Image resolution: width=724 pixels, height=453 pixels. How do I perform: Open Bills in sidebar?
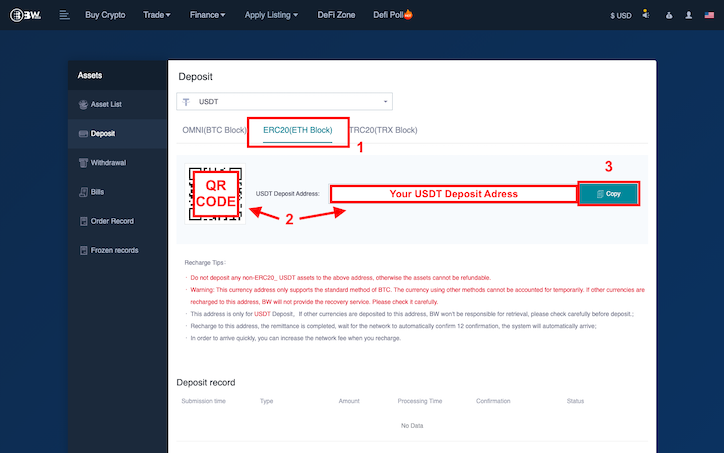point(117,192)
